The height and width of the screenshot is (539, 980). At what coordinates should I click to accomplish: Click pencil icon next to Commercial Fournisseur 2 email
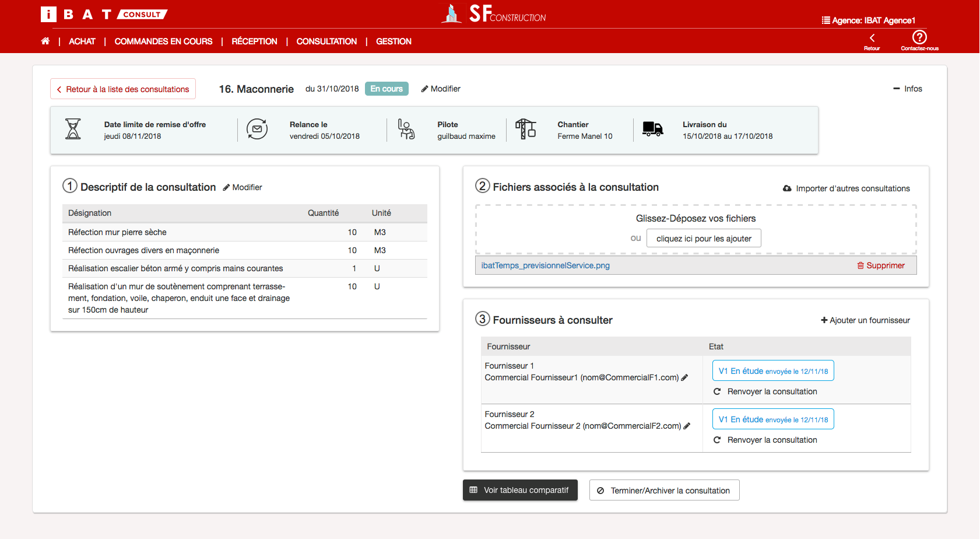(x=687, y=426)
